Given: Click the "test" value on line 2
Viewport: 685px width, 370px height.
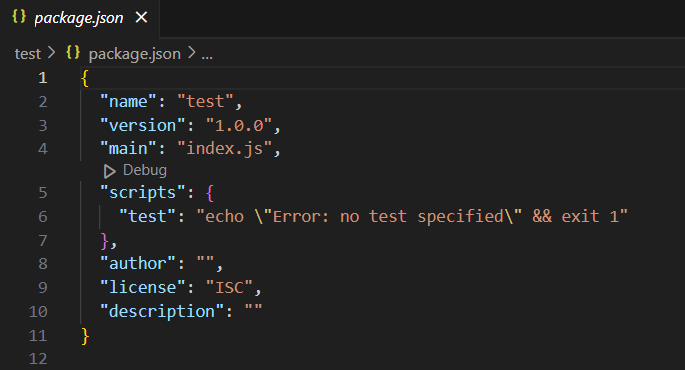Looking at the screenshot, I should pyautogui.click(x=205, y=101).
